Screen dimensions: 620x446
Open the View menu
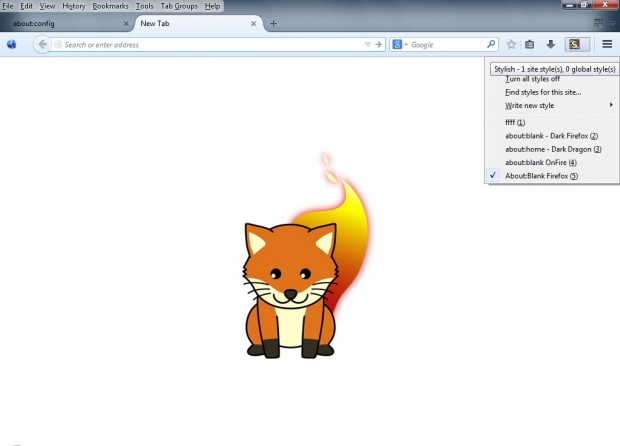click(x=47, y=6)
